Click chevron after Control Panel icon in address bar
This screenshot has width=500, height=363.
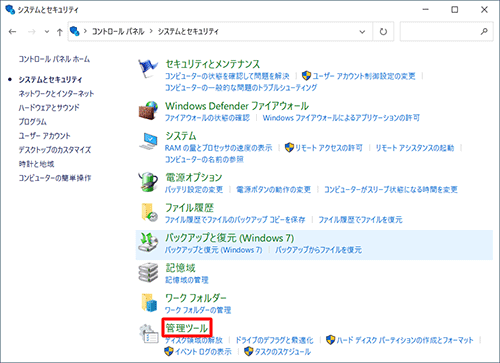coord(85,31)
